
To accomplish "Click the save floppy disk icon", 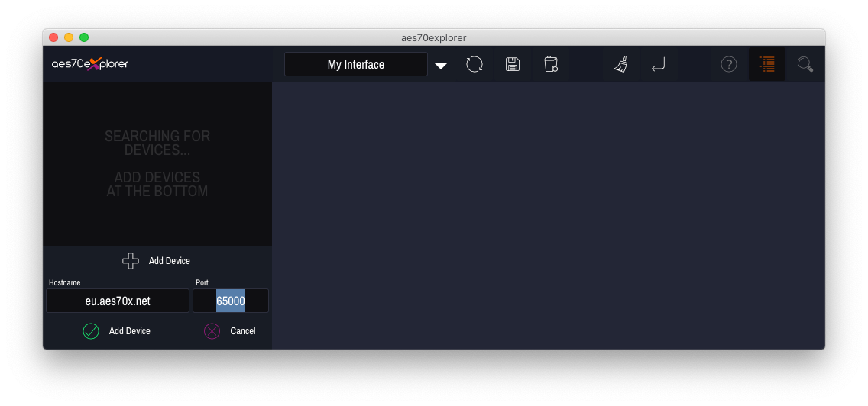I will tap(513, 65).
